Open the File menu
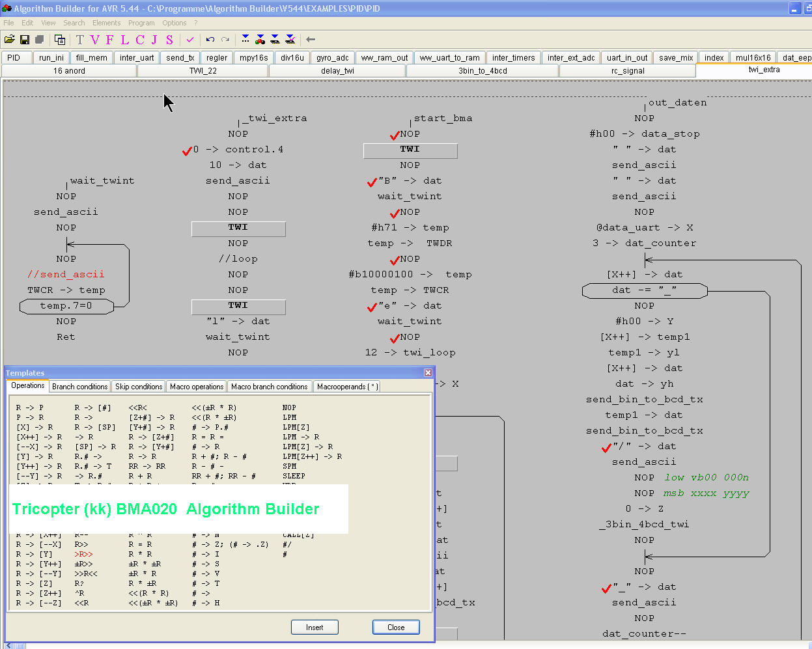The image size is (812, 649). click(x=8, y=23)
